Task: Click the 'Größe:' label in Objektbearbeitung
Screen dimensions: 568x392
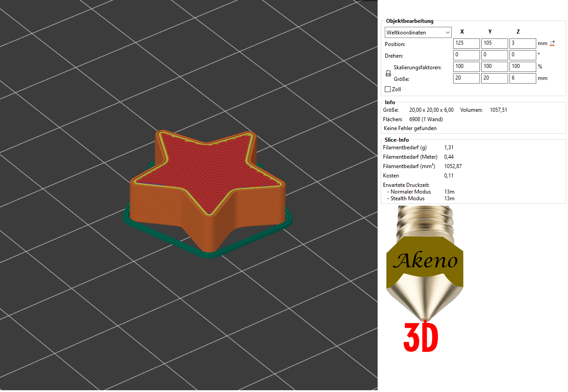Action: (x=401, y=79)
